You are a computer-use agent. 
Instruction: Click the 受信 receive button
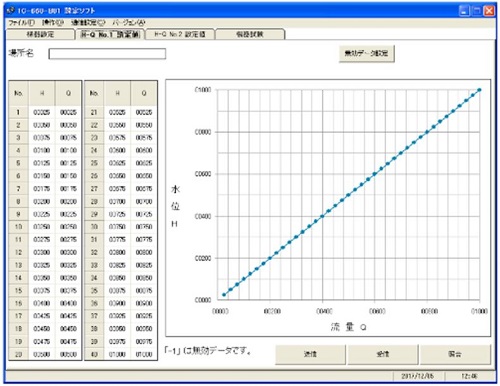(x=383, y=354)
